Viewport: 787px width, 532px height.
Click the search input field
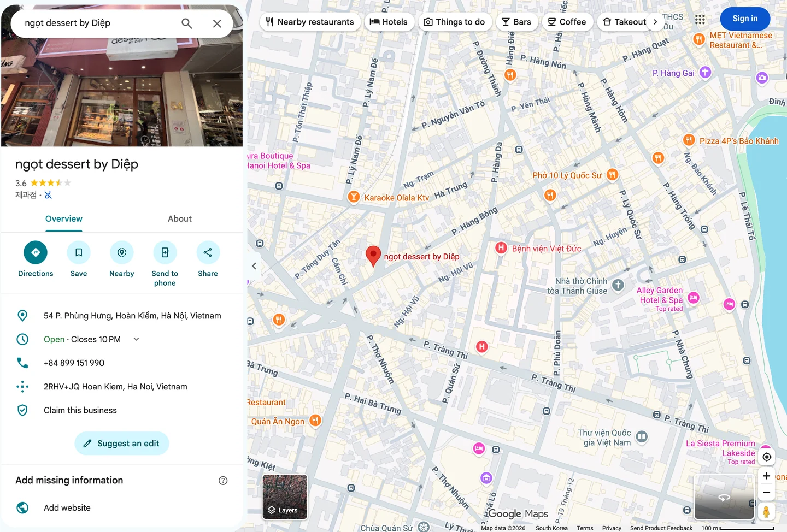(x=98, y=23)
